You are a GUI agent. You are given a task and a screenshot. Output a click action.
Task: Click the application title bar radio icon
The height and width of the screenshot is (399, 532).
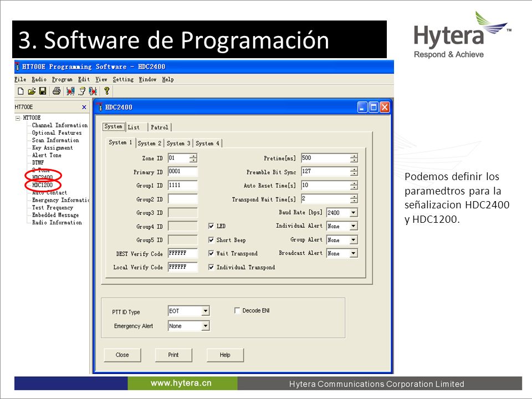click(17, 67)
